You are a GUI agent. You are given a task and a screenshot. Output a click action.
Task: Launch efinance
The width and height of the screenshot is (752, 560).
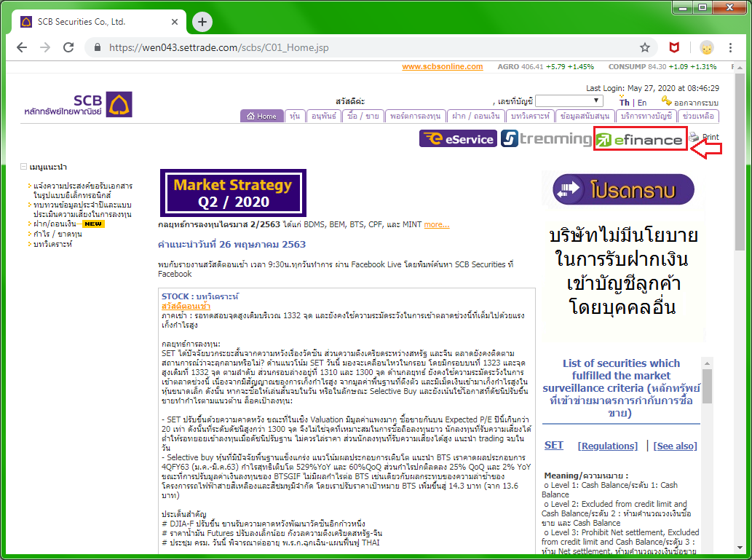(640, 139)
